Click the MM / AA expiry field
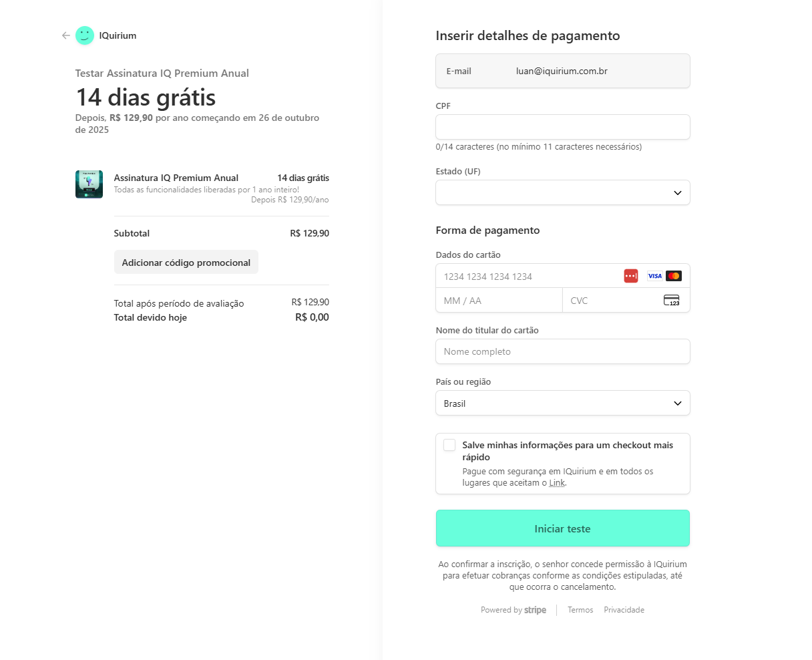 [x=499, y=301]
